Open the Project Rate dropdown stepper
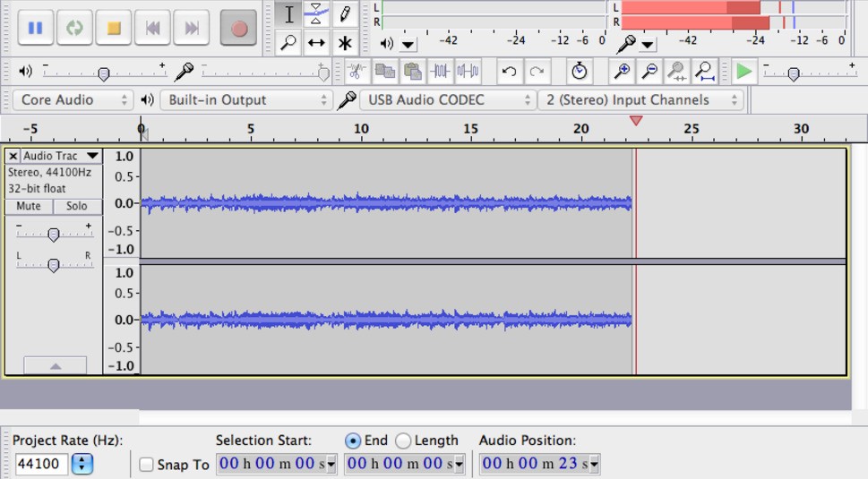Image resolution: width=868 pixels, height=479 pixels. 82,464
